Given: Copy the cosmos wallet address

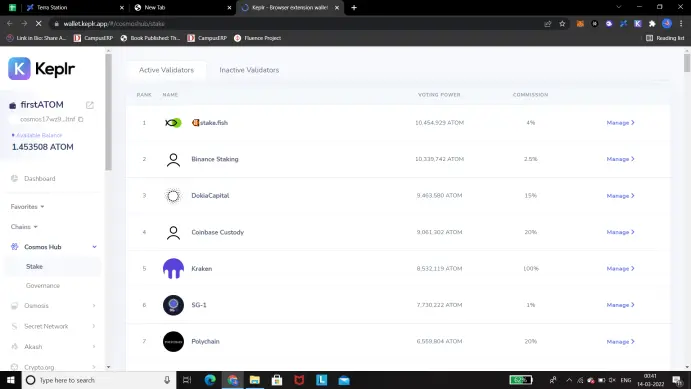Looking at the screenshot, I should coord(81,119).
